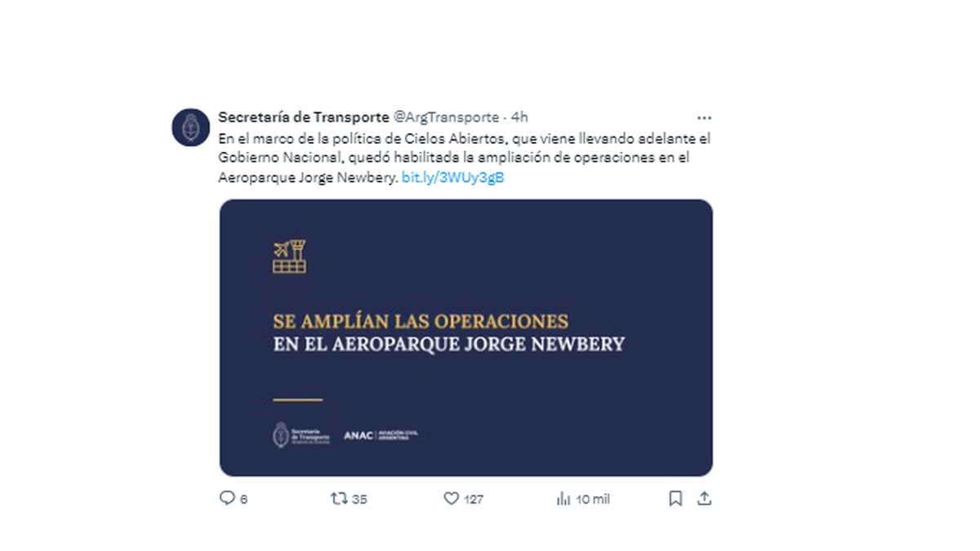Open the Secretaría de Transporte profile avatar
The height and width of the screenshot is (551, 980).
[x=191, y=127]
